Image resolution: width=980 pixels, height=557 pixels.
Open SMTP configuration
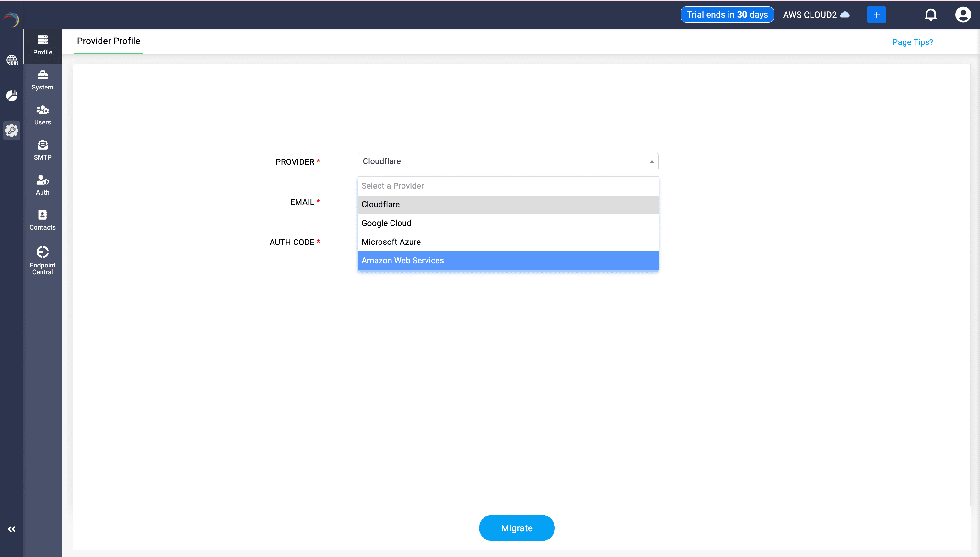click(x=42, y=149)
